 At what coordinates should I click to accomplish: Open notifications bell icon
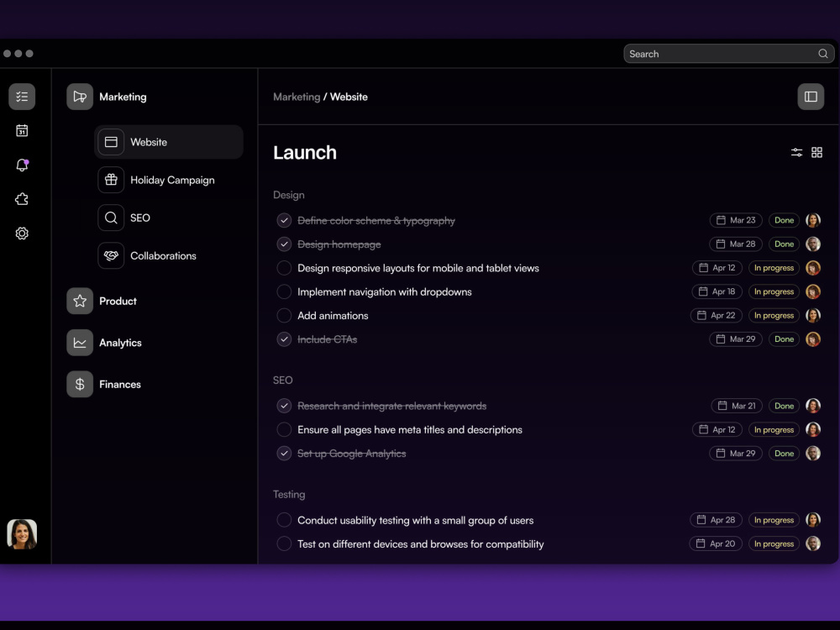pos(22,165)
